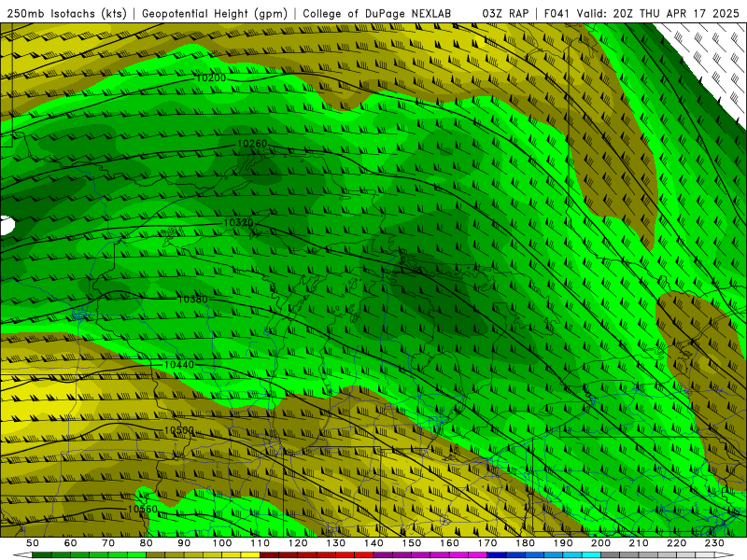Screen dimensions: 747x560
Task: Click the white missing-data spot at the map's left edge
Action: point(7,225)
